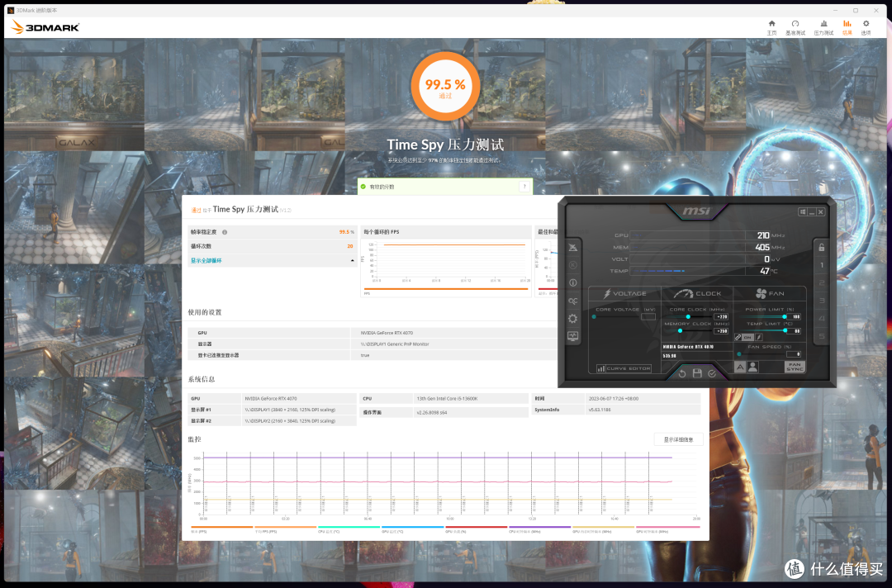Click temp priority icon next to ON

tap(759, 337)
